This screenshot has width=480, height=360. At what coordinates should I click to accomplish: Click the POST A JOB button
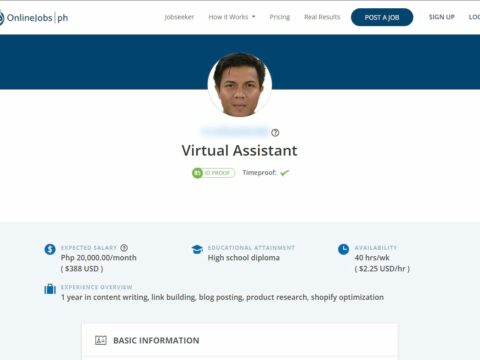382,17
